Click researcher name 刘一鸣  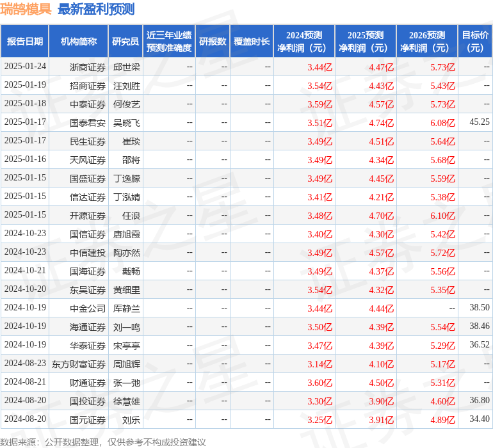127,327
